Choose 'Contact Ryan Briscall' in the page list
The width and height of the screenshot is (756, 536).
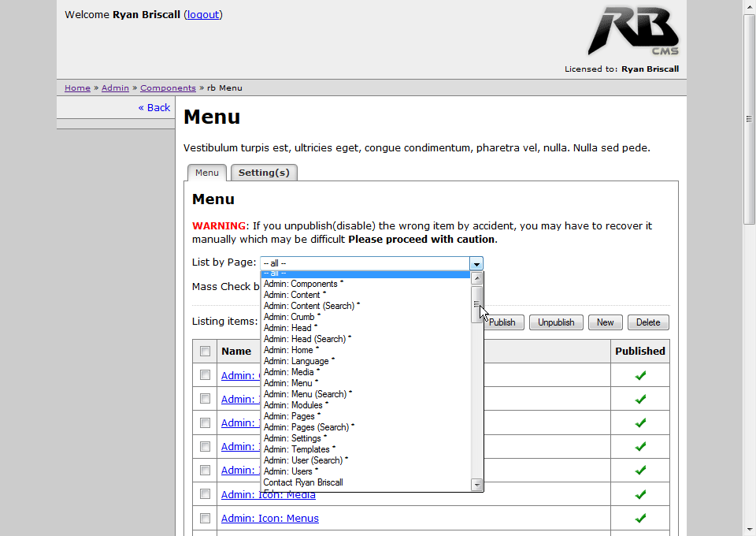(303, 482)
